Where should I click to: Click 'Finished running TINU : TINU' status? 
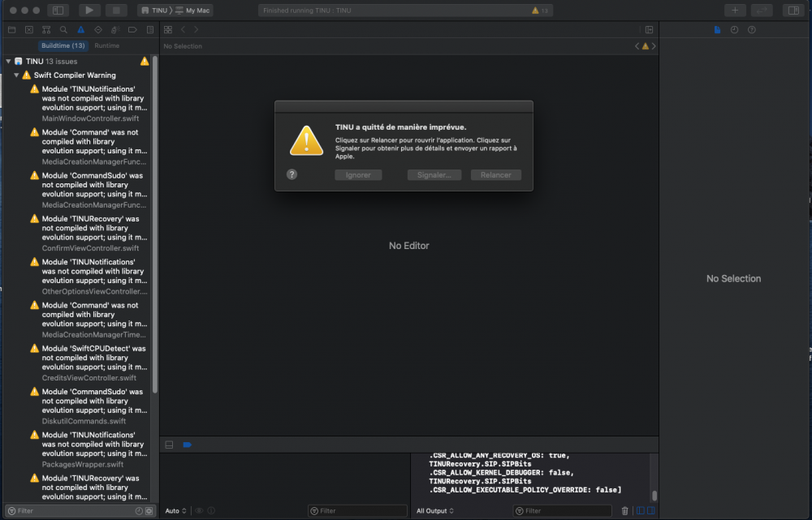(307, 11)
